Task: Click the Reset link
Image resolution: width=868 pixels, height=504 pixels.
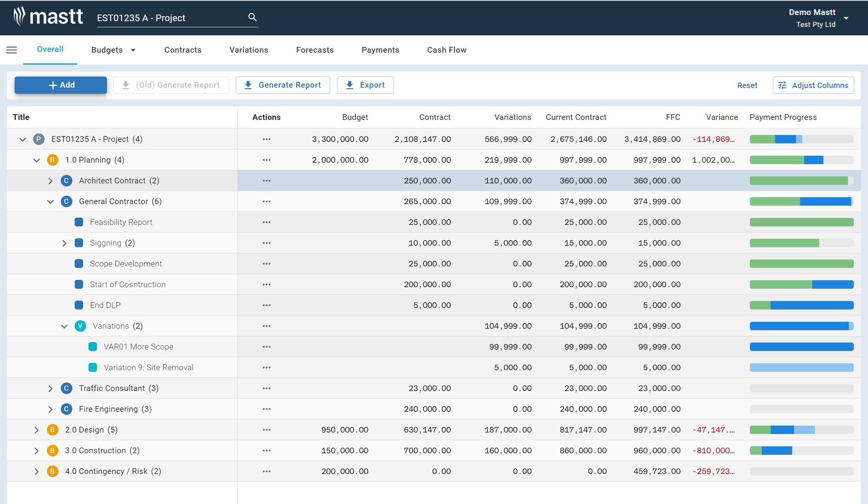Action: 747,85
